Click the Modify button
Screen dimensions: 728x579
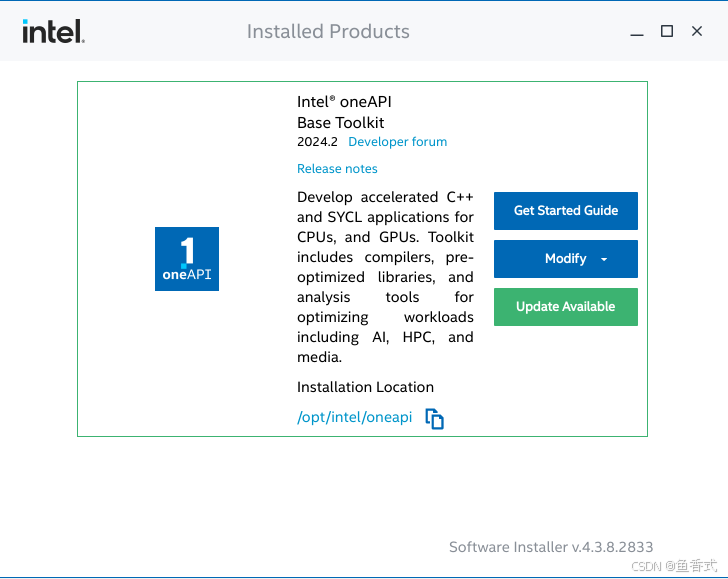[x=566, y=259]
